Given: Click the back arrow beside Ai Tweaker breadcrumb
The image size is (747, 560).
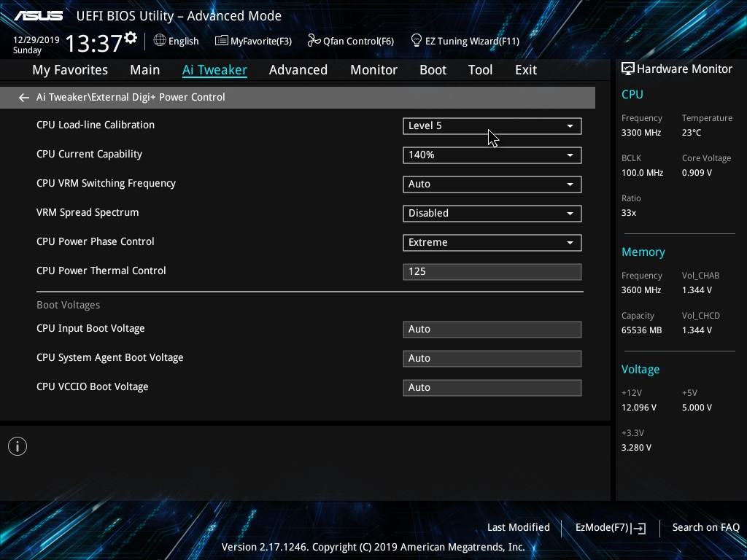Looking at the screenshot, I should (x=24, y=98).
